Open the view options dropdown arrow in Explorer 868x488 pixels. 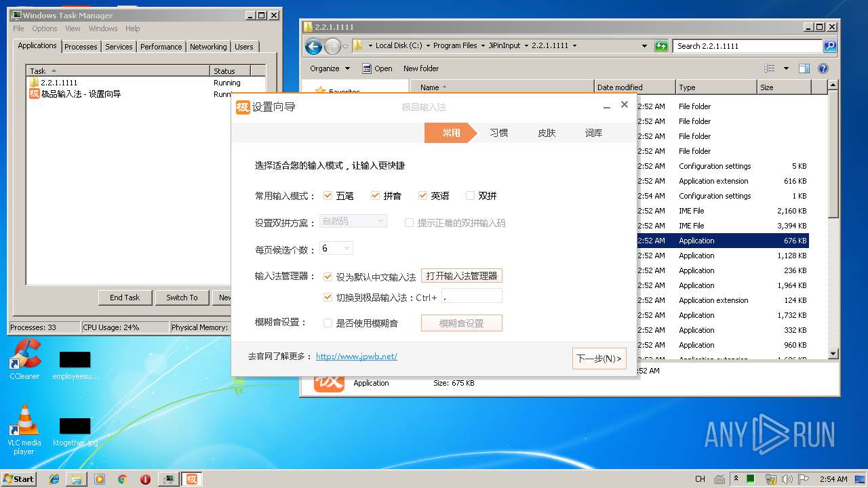click(786, 68)
